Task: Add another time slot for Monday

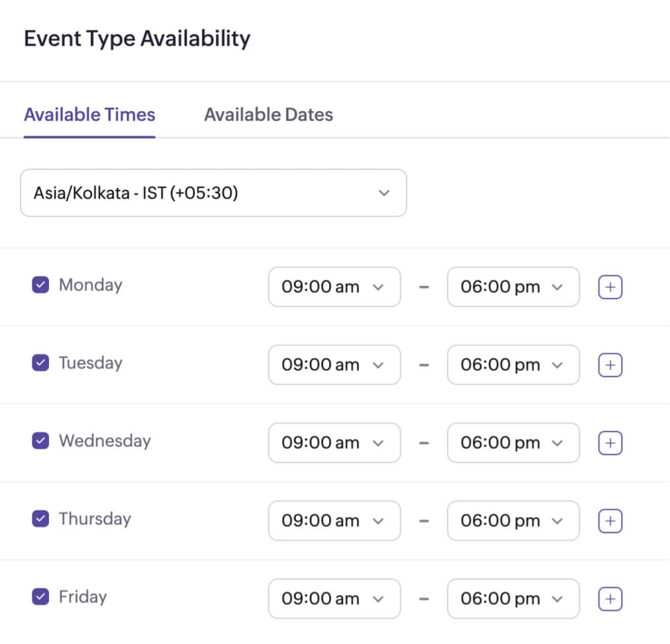Action: (x=610, y=287)
